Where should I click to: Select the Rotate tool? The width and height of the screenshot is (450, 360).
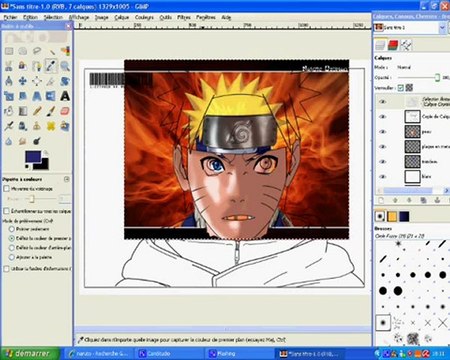pyautogui.click(x=65, y=81)
